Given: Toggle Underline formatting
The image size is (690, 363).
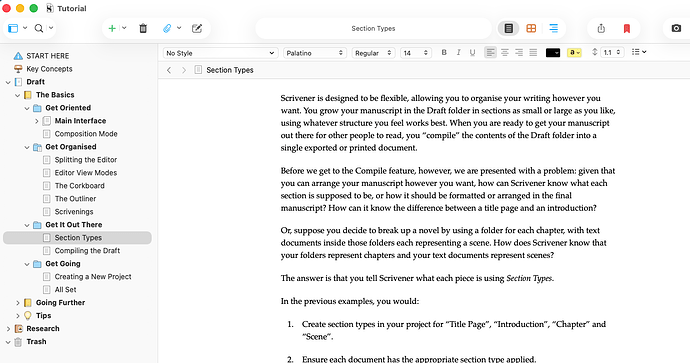Looking at the screenshot, I should point(472,52).
